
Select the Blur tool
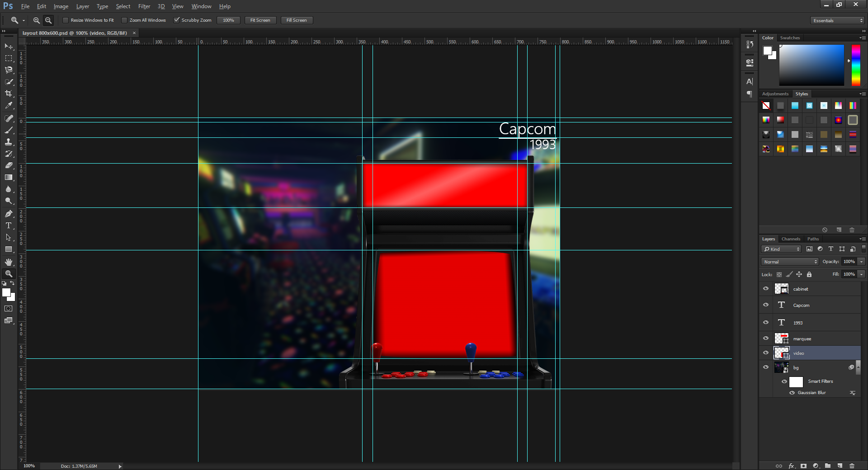pyautogui.click(x=9, y=189)
